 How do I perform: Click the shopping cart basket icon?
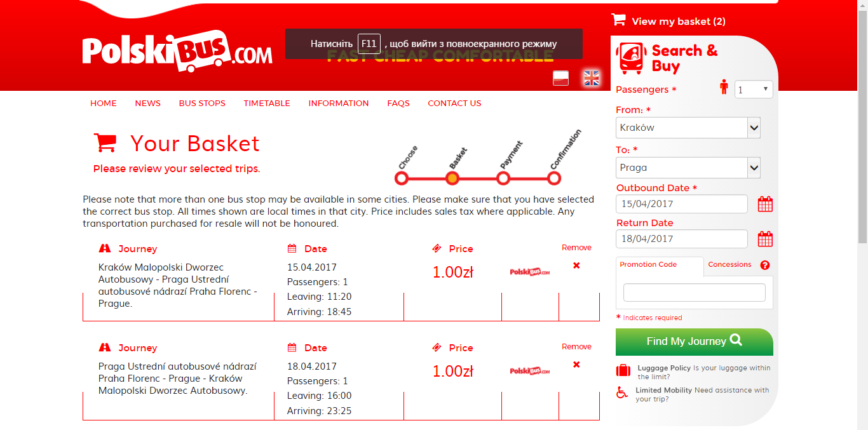tap(618, 20)
